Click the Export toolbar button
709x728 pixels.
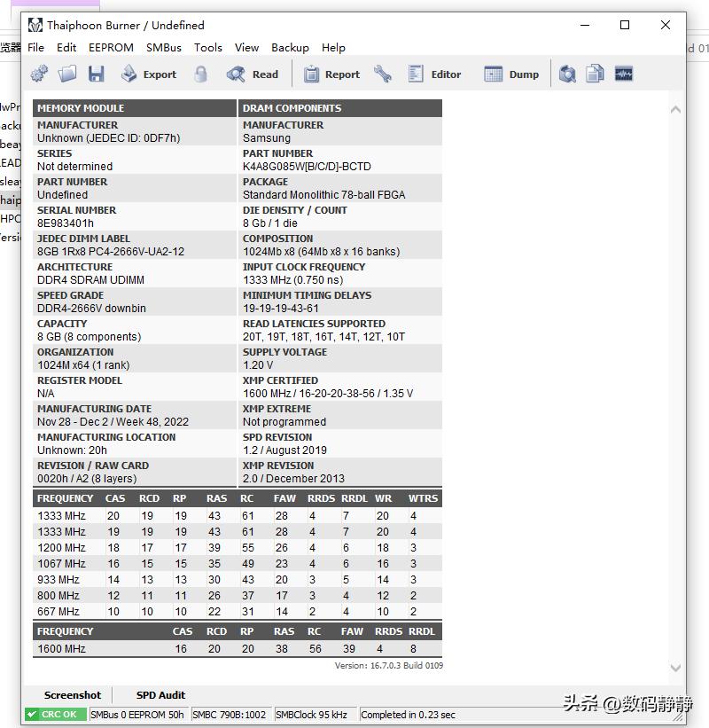pyautogui.click(x=149, y=74)
